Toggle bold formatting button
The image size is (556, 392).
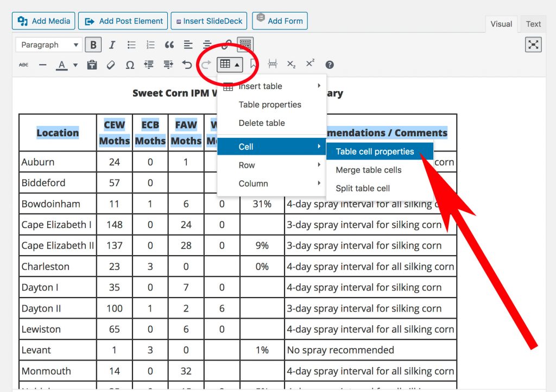(94, 45)
